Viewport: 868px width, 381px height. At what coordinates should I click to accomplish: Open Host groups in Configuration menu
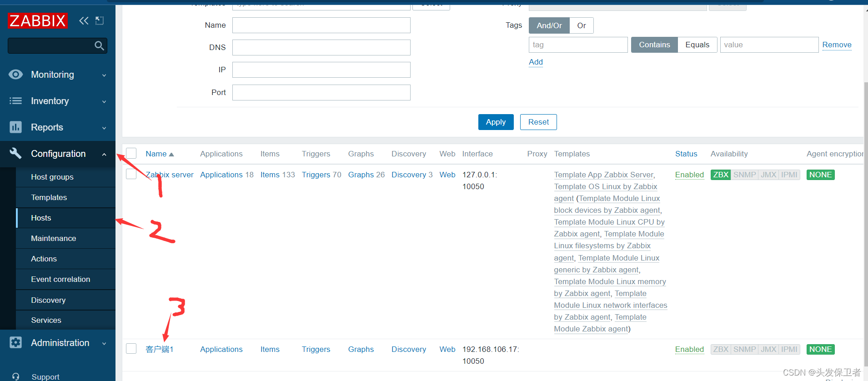pos(65,177)
